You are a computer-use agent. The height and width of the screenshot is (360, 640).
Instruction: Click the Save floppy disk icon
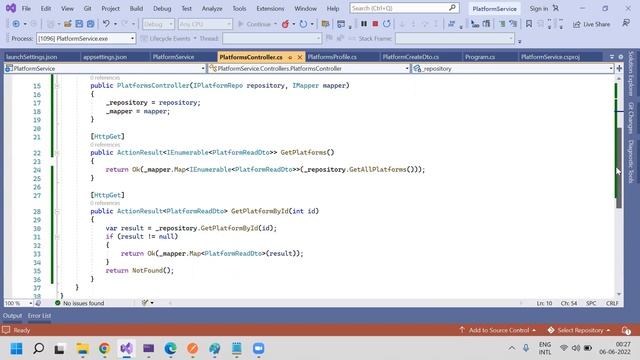[79, 24]
